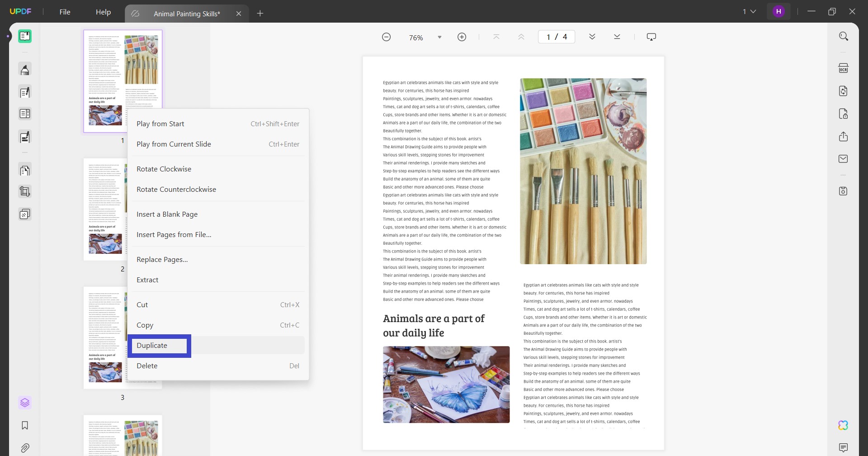Image resolution: width=868 pixels, height=456 pixels.
Task: Open the attachments paperclip icon
Action: click(25, 448)
